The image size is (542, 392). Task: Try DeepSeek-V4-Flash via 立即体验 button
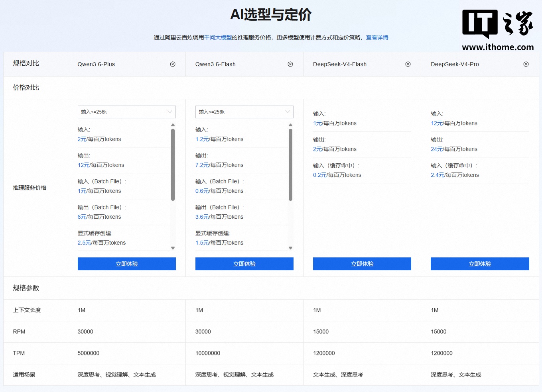pyautogui.click(x=362, y=264)
